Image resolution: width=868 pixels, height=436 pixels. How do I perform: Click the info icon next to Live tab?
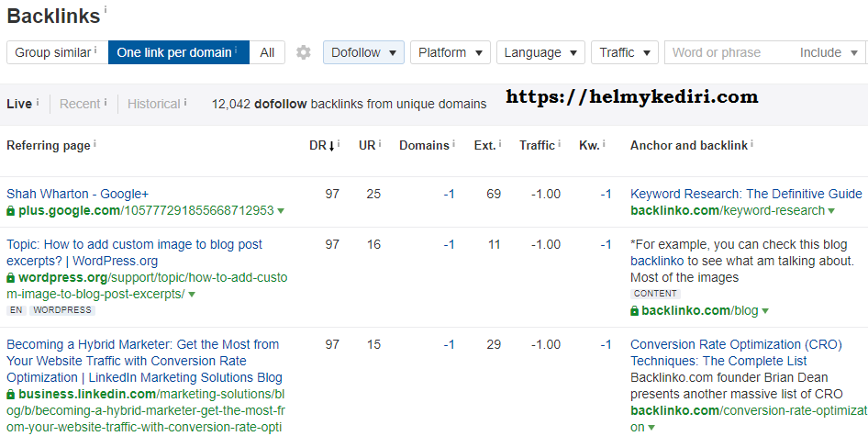[38, 102]
